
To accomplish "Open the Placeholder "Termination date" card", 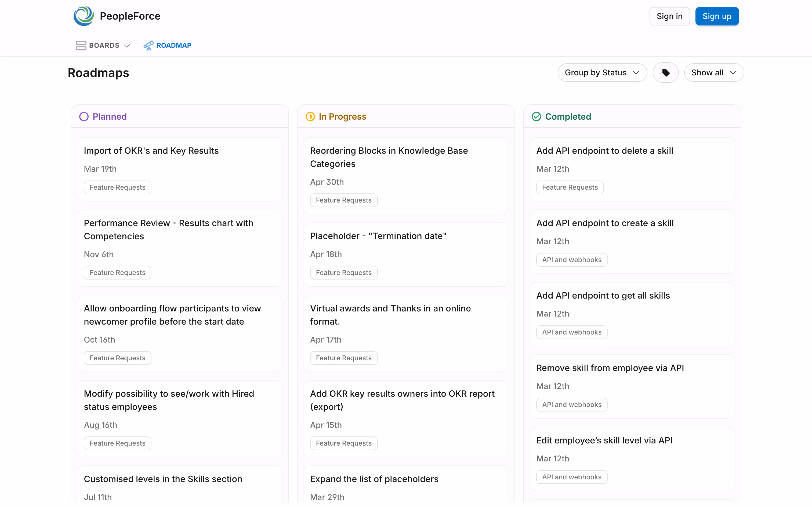I will (378, 236).
